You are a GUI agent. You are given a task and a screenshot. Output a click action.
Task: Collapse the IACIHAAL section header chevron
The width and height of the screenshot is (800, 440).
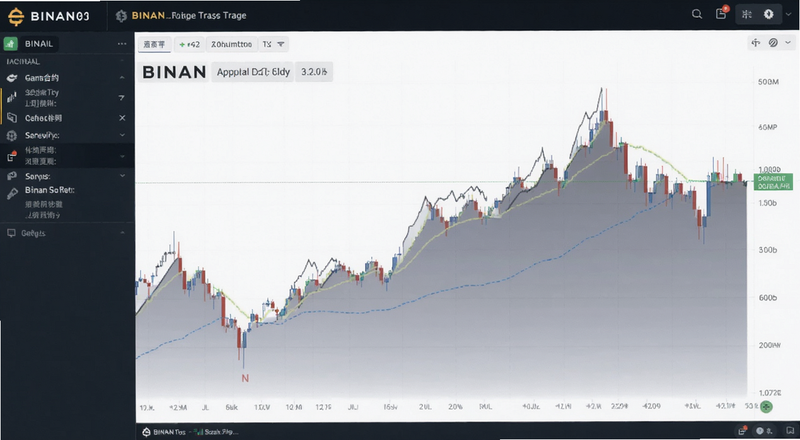point(122,61)
